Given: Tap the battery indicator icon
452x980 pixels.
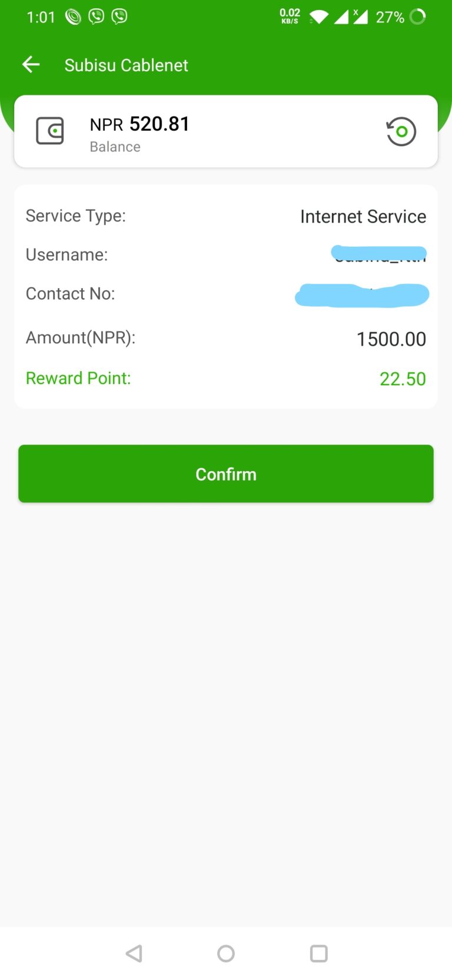Looking at the screenshot, I should 417,16.
